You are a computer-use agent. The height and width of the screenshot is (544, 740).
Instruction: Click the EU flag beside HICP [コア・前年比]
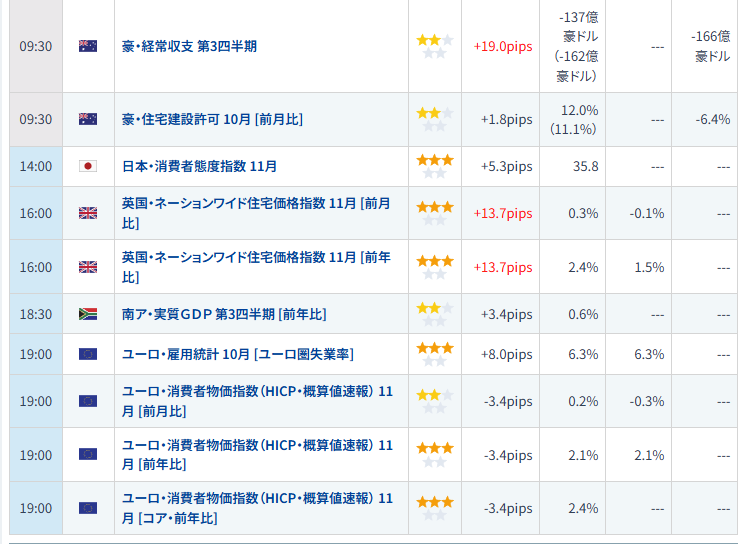click(88, 508)
